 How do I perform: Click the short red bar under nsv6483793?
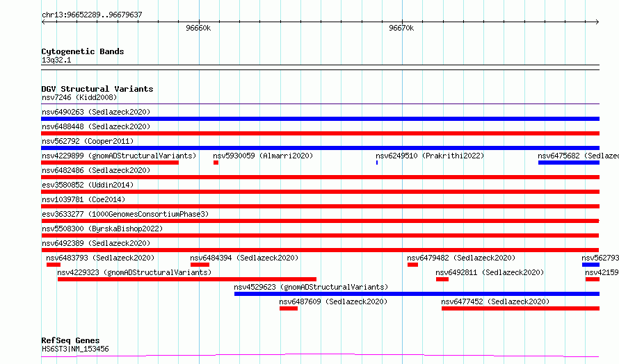54,265
